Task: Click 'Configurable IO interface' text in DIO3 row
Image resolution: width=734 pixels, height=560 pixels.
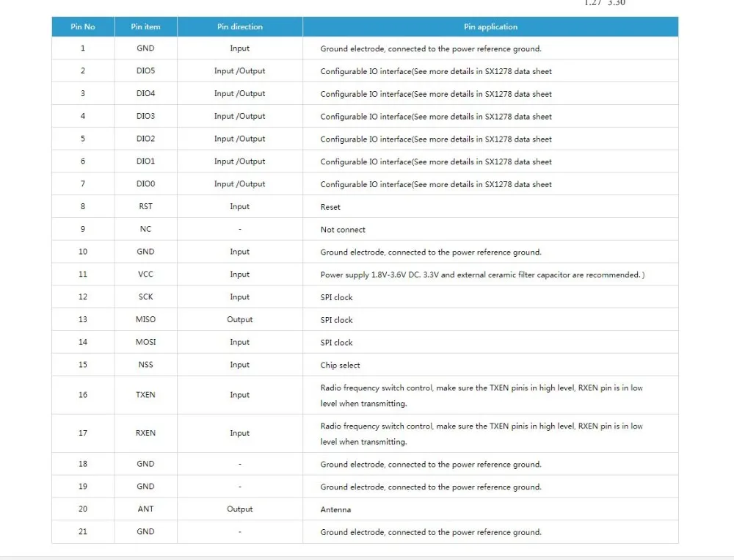Action: point(436,117)
